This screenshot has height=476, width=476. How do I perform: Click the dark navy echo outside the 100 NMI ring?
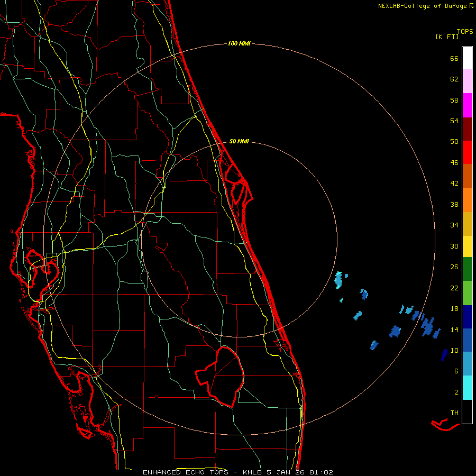click(444, 354)
